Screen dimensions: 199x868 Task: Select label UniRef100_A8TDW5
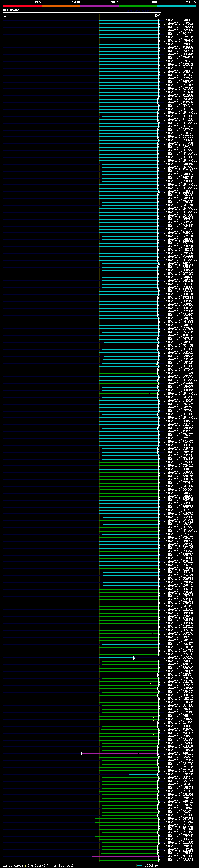[178, 856]
